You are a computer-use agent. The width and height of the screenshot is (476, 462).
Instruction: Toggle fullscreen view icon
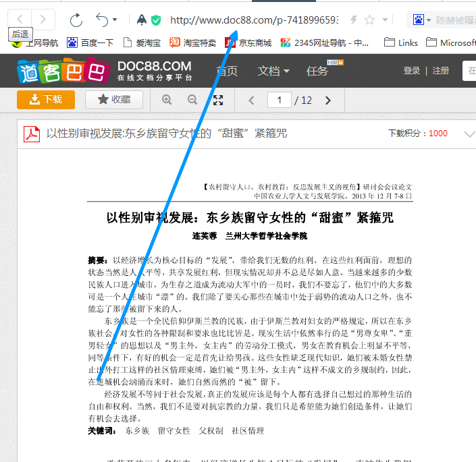[x=218, y=100]
